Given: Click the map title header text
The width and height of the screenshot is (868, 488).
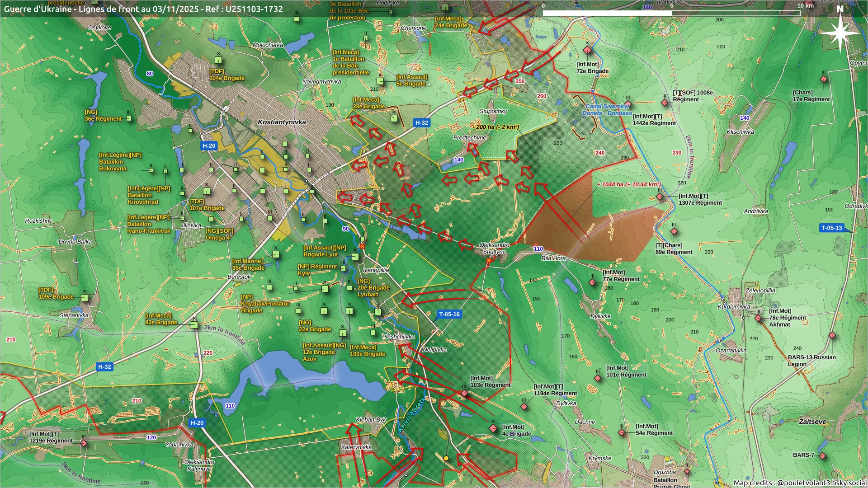Looking at the screenshot, I should [143, 9].
